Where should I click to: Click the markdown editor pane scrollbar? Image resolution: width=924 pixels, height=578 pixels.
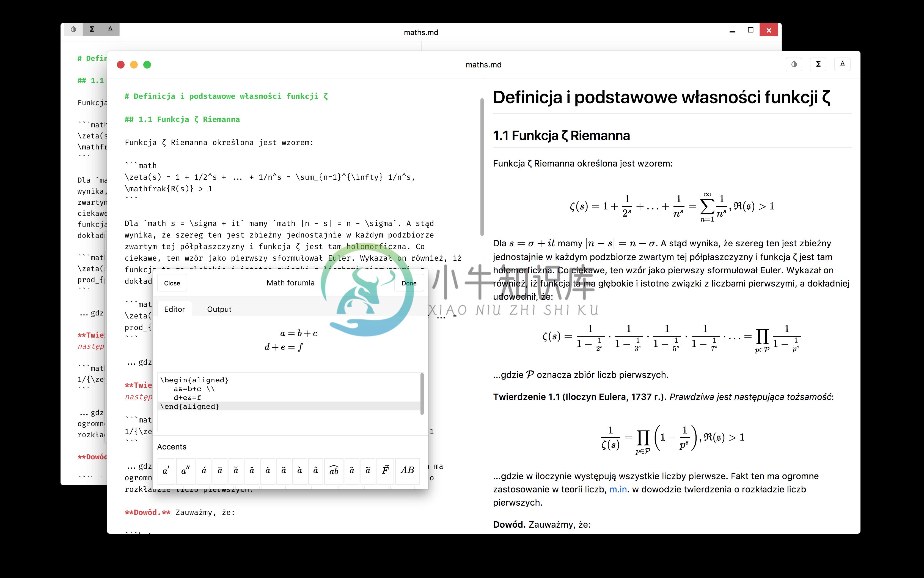click(482, 167)
